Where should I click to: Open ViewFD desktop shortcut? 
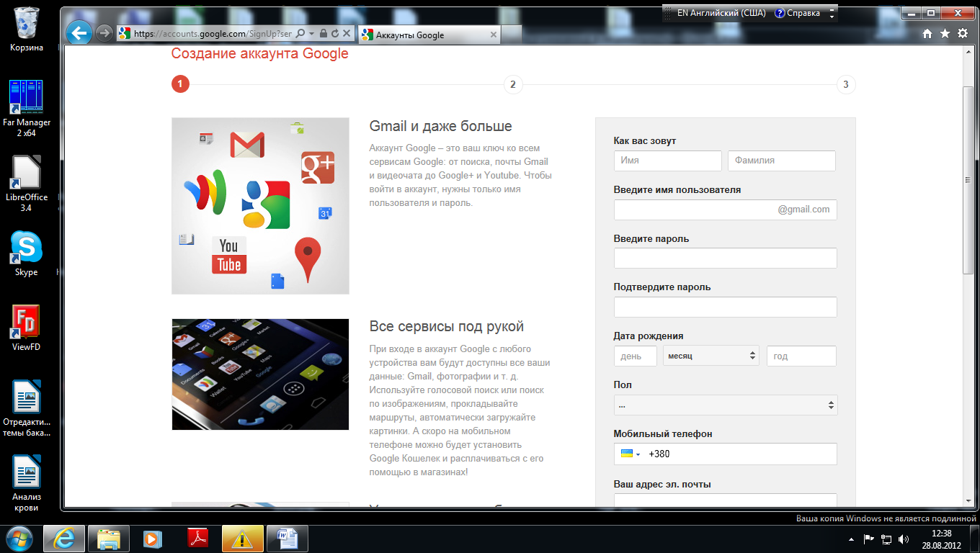click(x=27, y=328)
